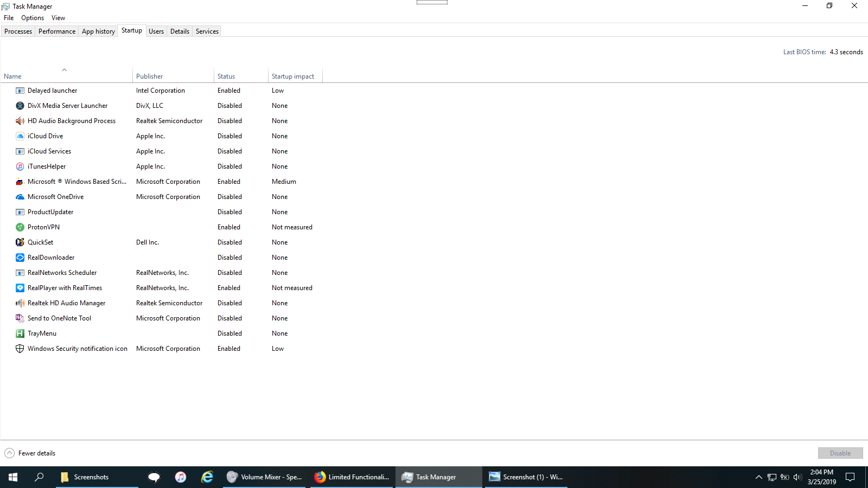Click the Windows Security notification shield icon
Viewport: 868px width, 488px height.
pos(20,349)
